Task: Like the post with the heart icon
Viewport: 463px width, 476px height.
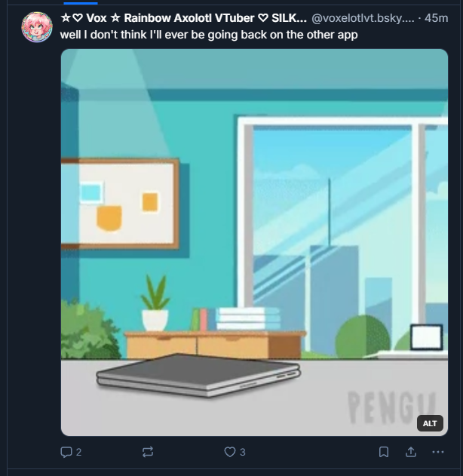Action: [x=230, y=452]
